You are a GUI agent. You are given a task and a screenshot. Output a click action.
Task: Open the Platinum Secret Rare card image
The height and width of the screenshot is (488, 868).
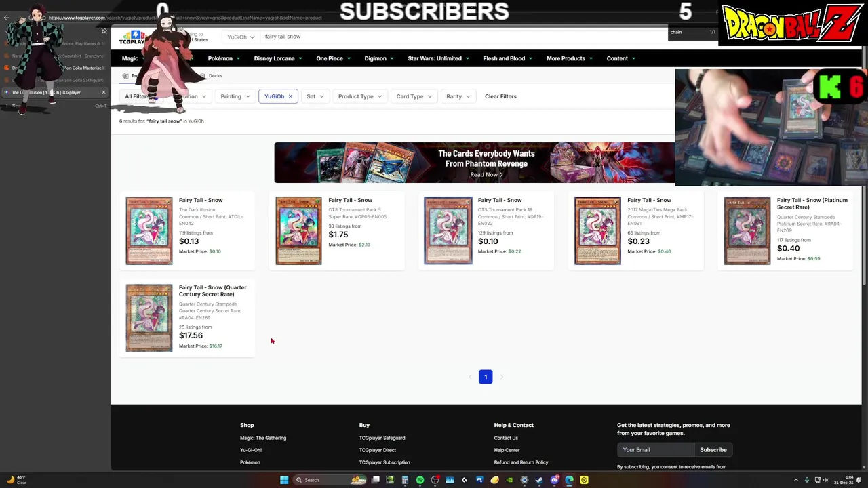[747, 230]
